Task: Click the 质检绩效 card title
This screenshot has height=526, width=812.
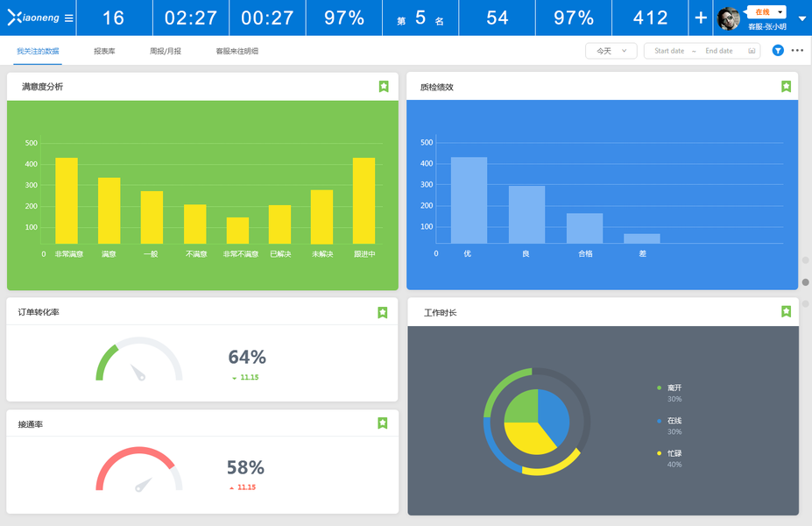Action: click(x=436, y=87)
